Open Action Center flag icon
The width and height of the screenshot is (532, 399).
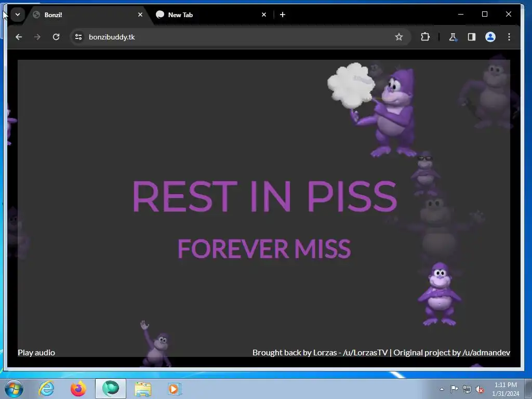coord(454,389)
